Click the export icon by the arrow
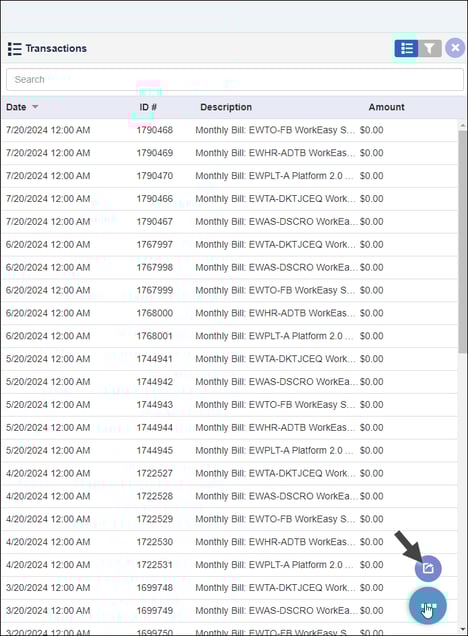Viewport: 468px width, 636px height. click(x=428, y=568)
